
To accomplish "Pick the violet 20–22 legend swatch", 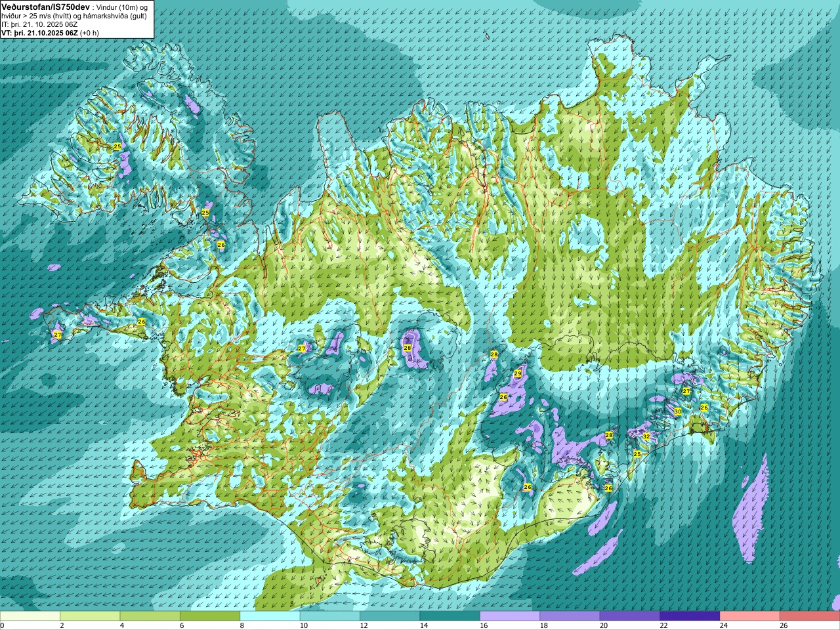I will pyautogui.click(x=630, y=616).
